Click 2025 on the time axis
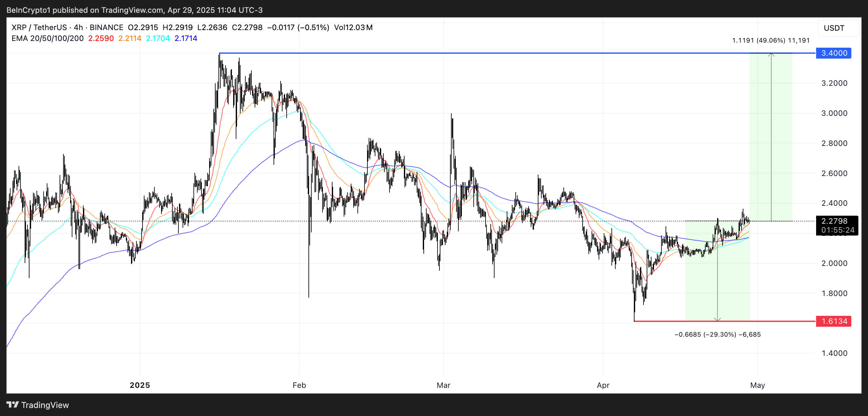Image resolution: width=868 pixels, height=416 pixels. [x=140, y=385]
